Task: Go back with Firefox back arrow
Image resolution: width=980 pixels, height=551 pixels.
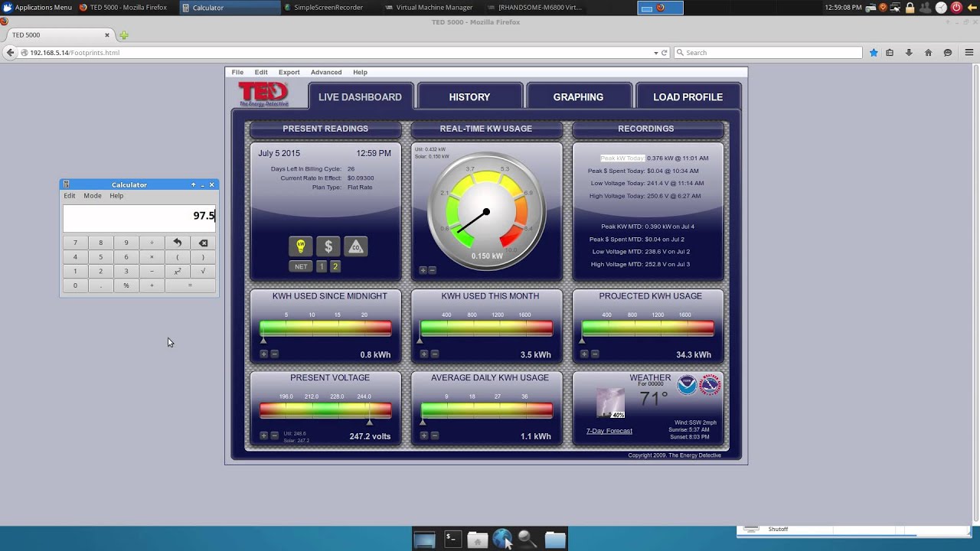Action: tap(10, 53)
